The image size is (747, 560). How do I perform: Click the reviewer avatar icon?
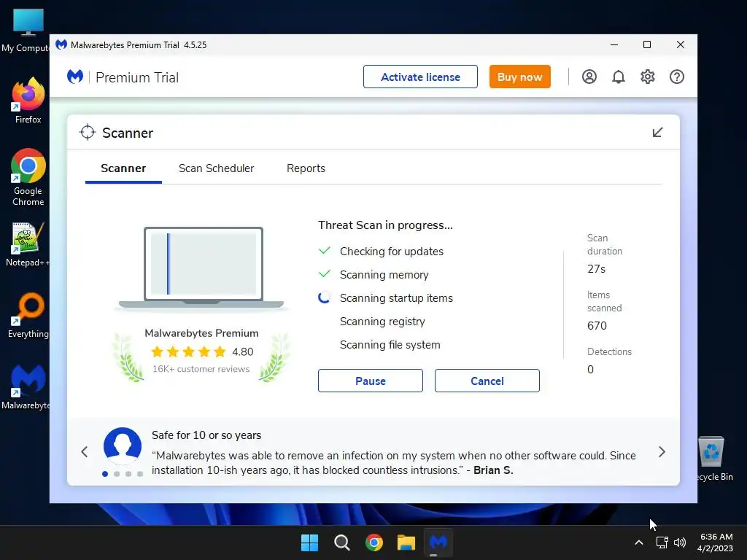click(x=123, y=446)
